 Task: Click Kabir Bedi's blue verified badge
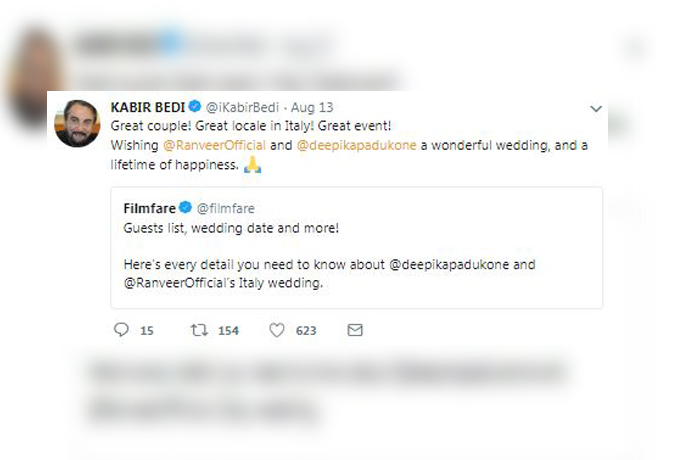(198, 106)
